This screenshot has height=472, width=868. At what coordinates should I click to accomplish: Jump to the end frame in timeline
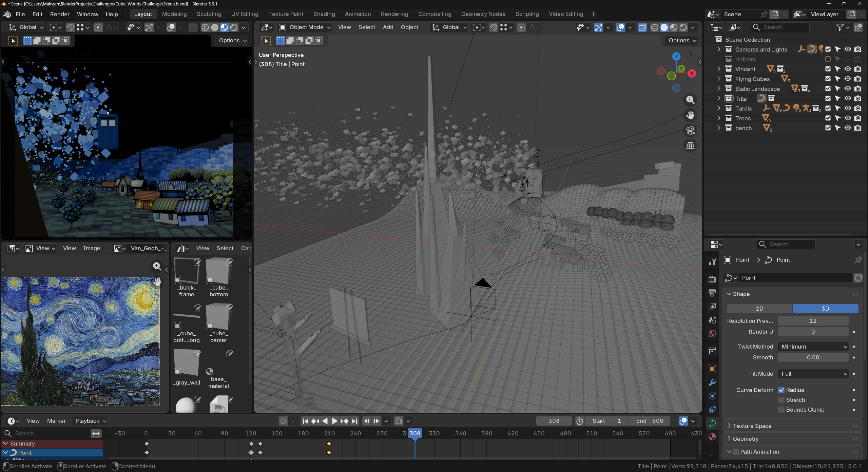[354, 421]
